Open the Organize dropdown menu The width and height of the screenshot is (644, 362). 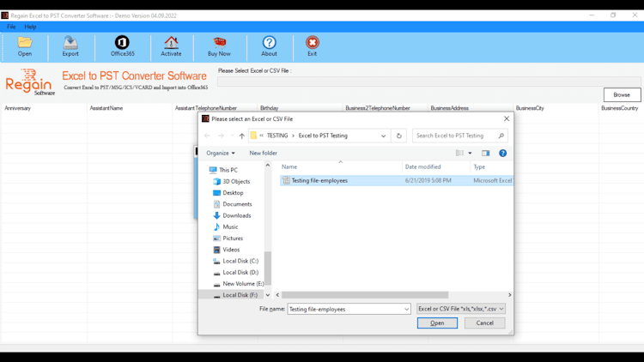point(221,153)
